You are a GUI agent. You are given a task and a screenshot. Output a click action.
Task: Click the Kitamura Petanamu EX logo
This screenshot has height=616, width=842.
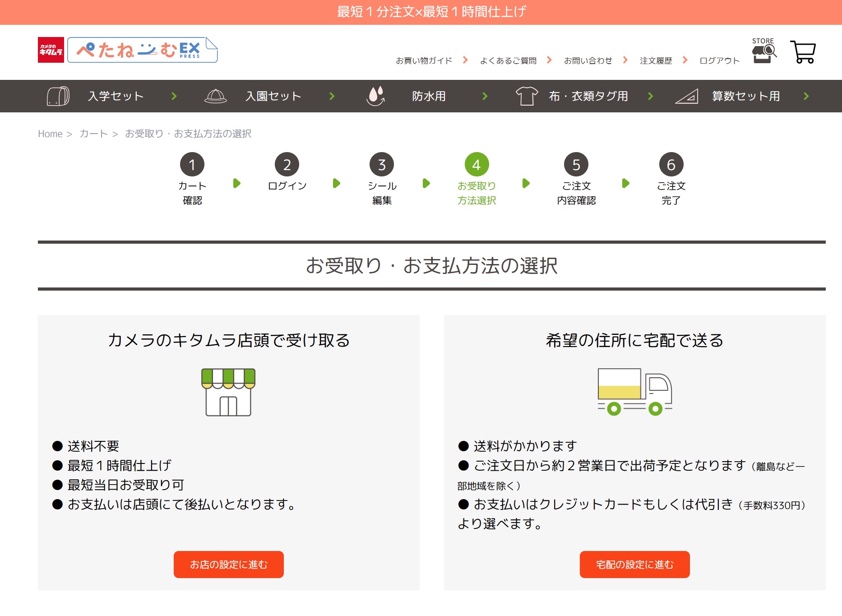pyautogui.click(x=128, y=50)
